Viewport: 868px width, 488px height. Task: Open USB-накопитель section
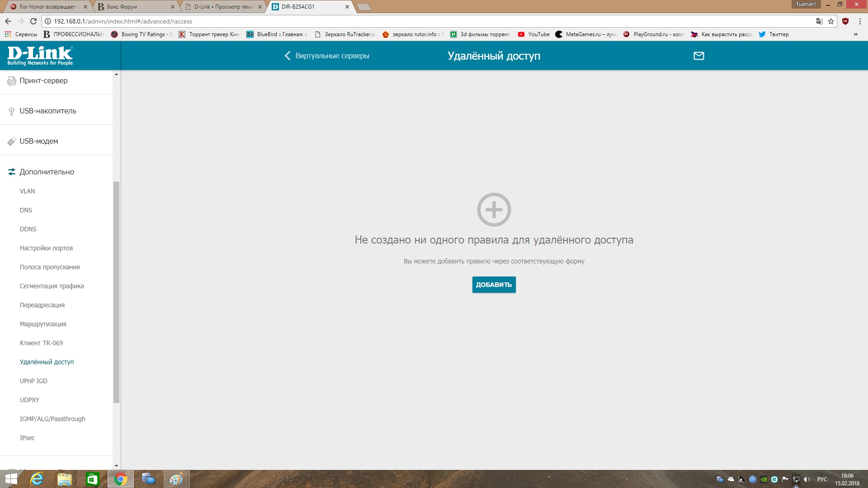click(x=47, y=111)
